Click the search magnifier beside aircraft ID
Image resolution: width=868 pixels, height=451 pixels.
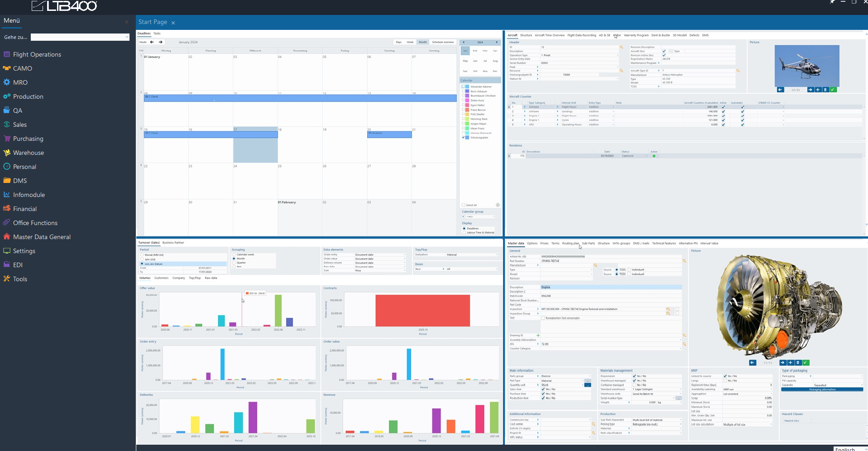coord(621,47)
